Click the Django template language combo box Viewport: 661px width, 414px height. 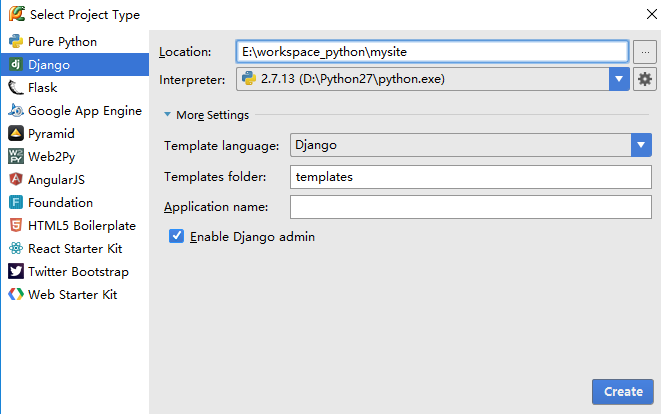[x=470, y=145]
